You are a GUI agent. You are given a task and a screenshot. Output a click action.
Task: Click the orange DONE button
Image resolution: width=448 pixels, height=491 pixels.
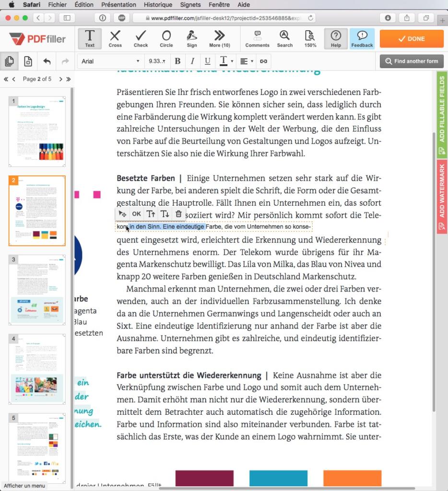tap(412, 39)
